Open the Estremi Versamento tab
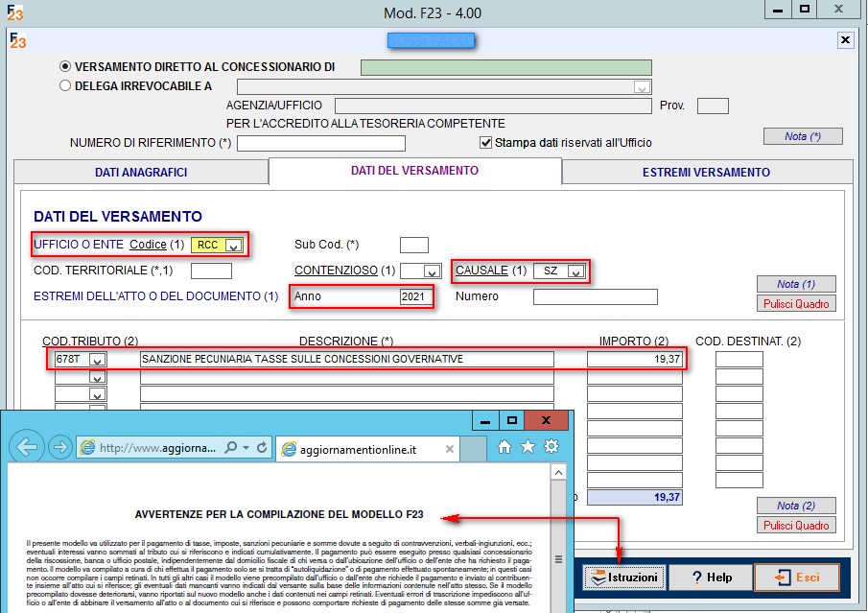The image size is (868, 613). (706, 173)
